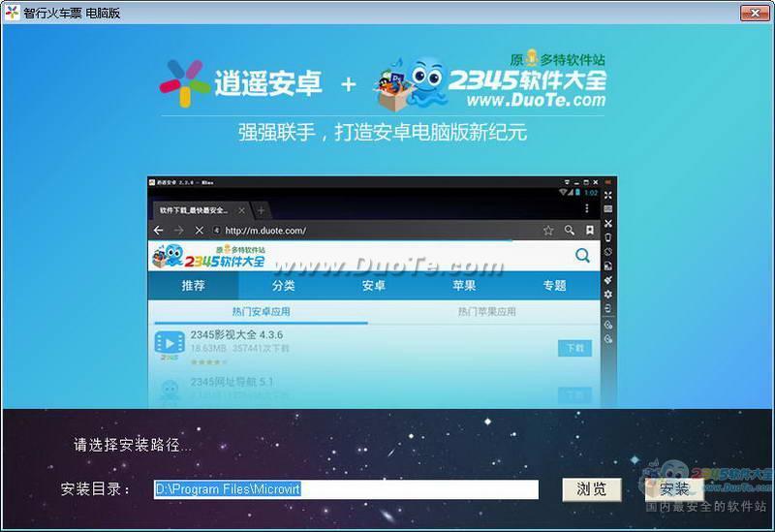Click the blue search magnifier on the 2345 page
The height and width of the screenshot is (532, 775).
click(582, 256)
